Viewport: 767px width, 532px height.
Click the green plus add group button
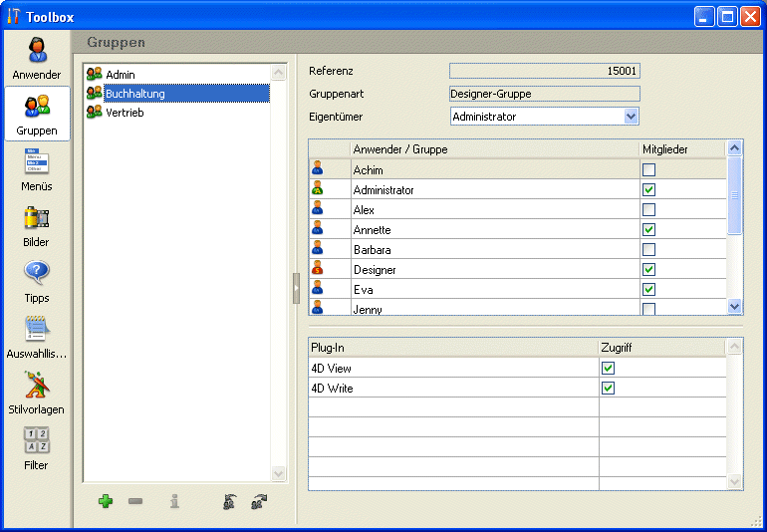coord(106,502)
